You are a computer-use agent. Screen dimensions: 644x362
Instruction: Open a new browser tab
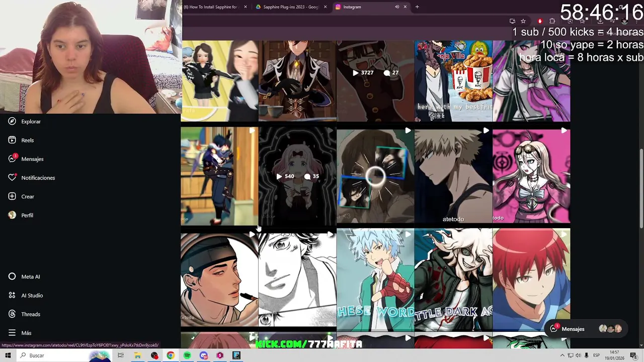417,7
